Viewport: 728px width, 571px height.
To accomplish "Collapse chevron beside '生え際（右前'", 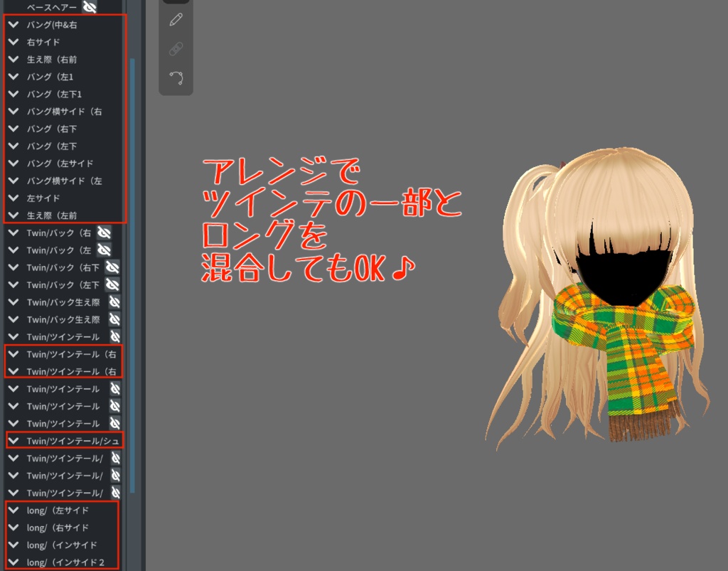I will [x=14, y=60].
